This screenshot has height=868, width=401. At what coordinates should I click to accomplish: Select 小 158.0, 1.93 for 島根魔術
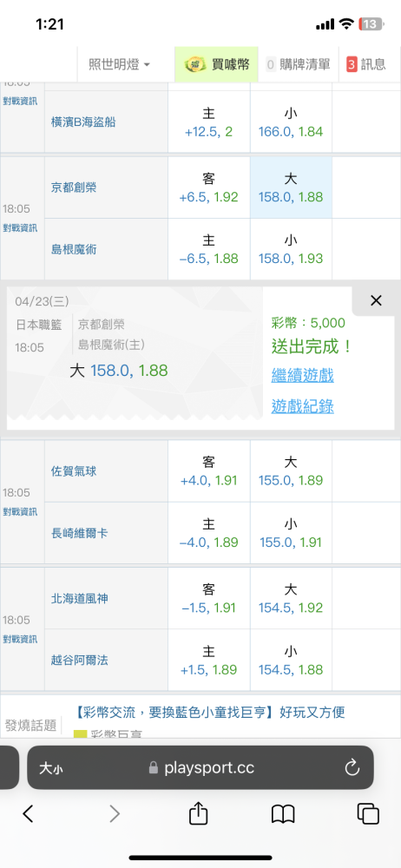tap(291, 250)
